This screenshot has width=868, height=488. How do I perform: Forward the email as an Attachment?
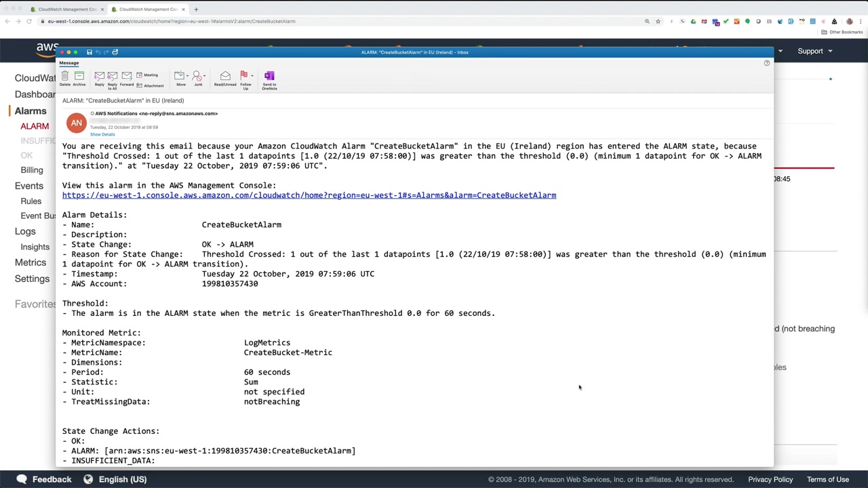[150, 85]
